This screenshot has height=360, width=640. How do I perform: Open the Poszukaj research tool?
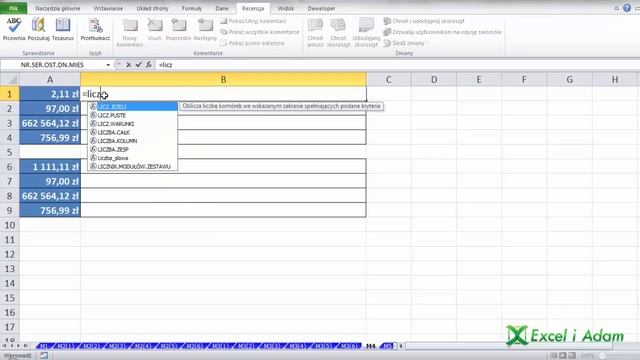point(38,29)
